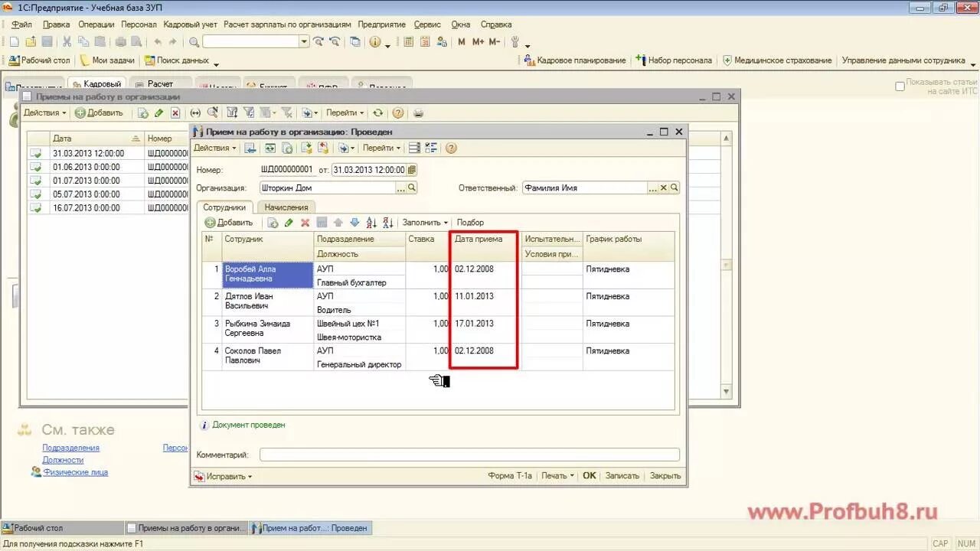Click the table scrollbar down arrow
Viewport: 980px width, 551px height.
[727, 391]
